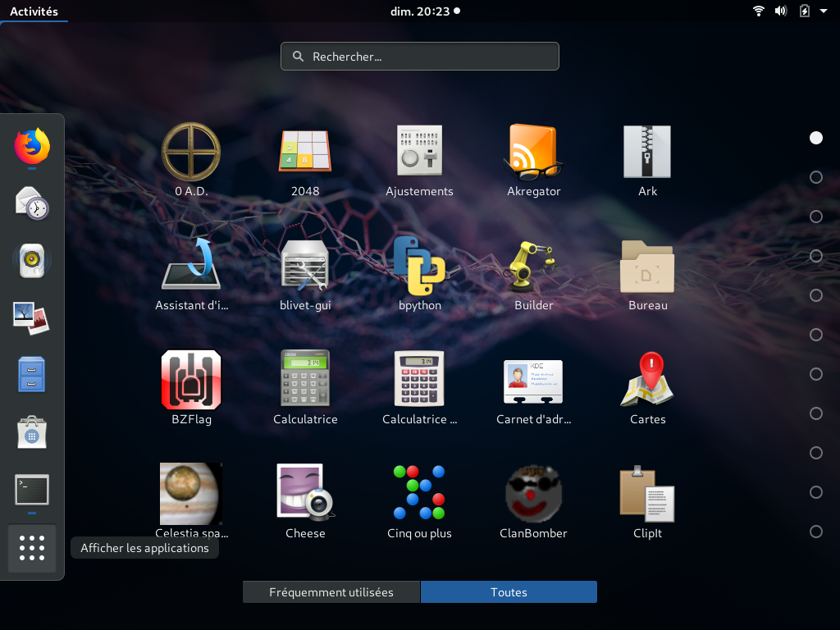Screen dimensions: 840x630
Task: Open the mail and calendar dock icon
Action: click(x=32, y=203)
